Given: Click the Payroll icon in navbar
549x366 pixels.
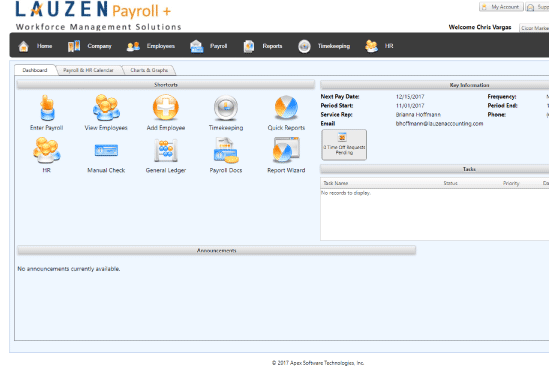Looking at the screenshot, I should (196, 46).
